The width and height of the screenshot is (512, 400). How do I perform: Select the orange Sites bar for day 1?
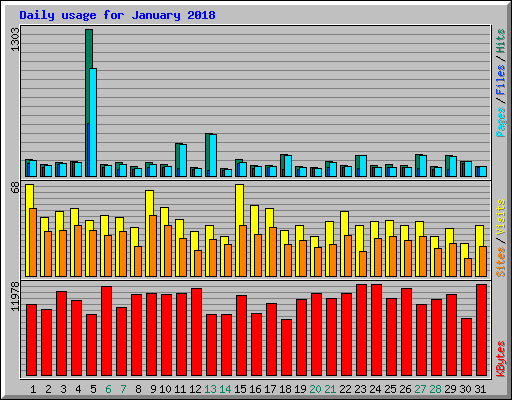(x=33, y=242)
